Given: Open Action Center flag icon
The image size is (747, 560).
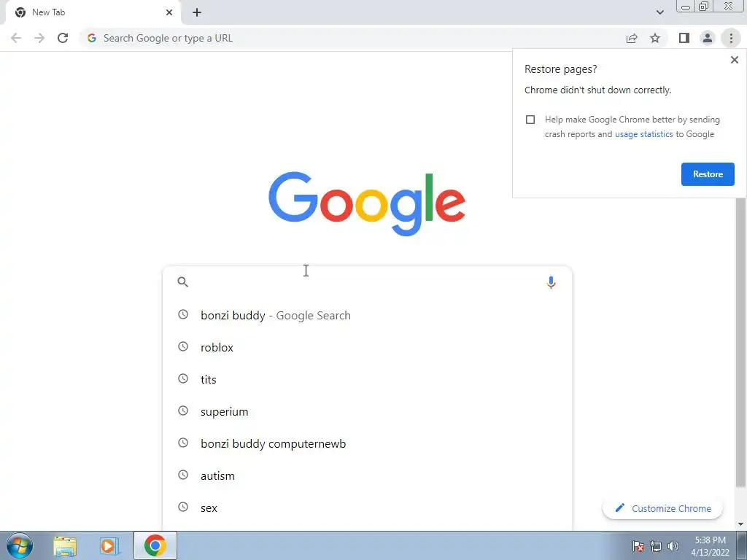Looking at the screenshot, I should click(638, 546).
